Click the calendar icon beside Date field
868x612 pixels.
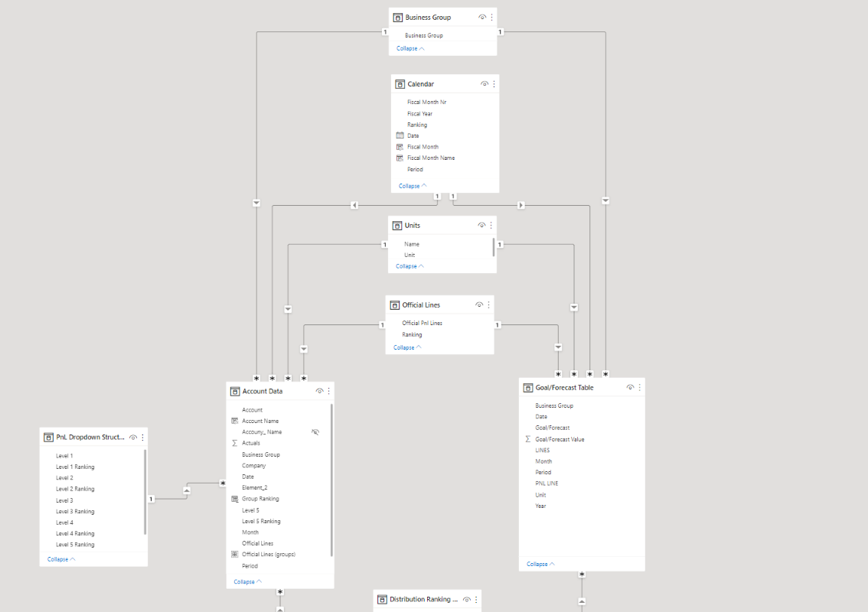pos(400,135)
